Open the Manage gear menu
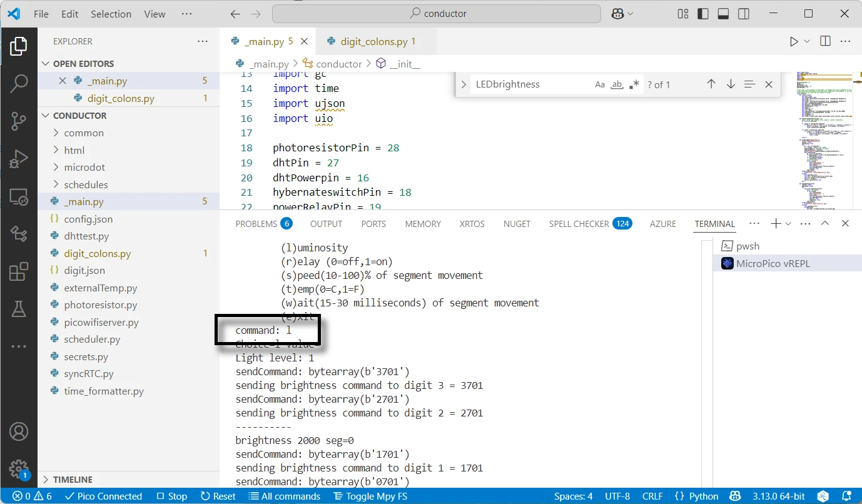Image resolution: width=862 pixels, height=504 pixels. (19, 468)
